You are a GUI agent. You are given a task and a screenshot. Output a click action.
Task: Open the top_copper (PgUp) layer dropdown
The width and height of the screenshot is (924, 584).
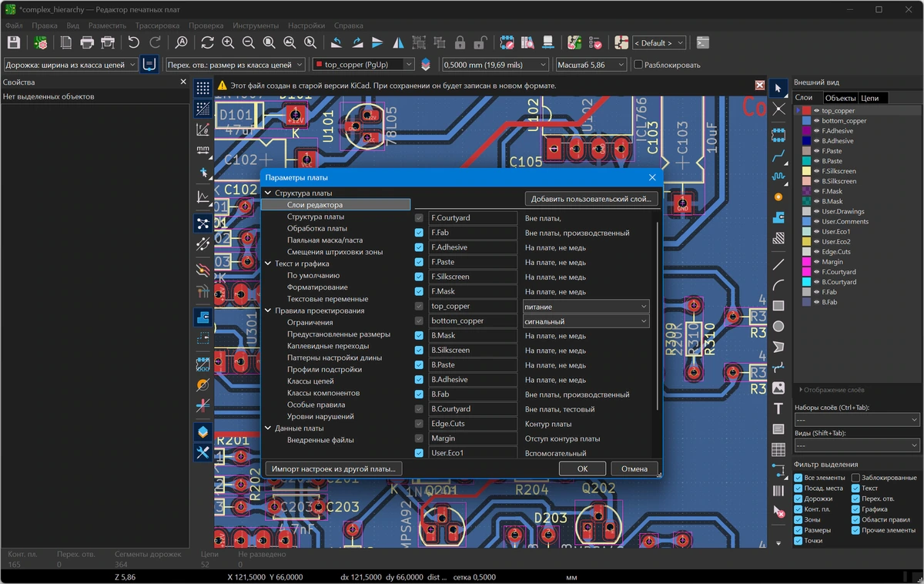pos(363,65)
